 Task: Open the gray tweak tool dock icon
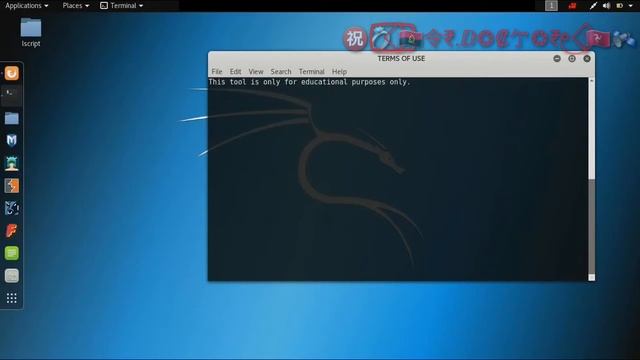coord(11,276)
